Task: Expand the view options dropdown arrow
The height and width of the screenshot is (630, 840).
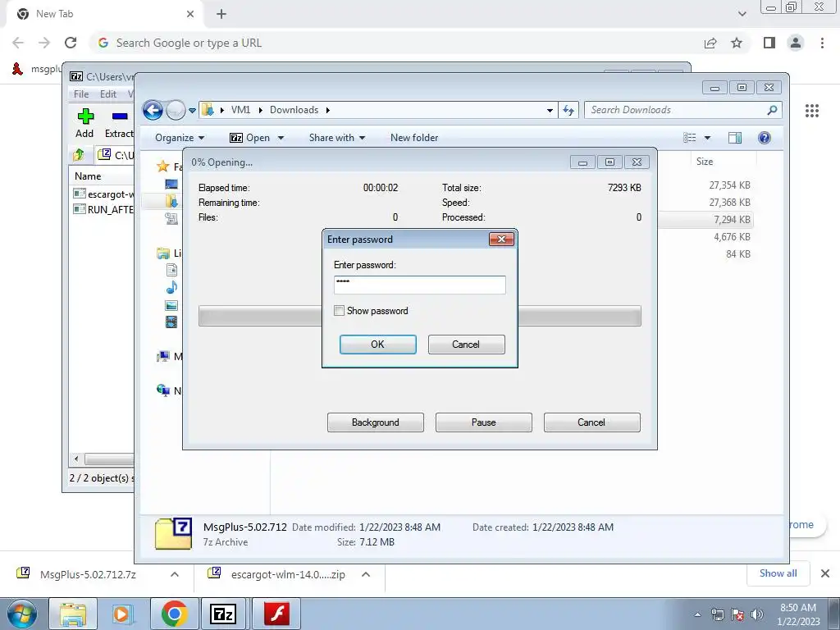Action: point(707,138)
